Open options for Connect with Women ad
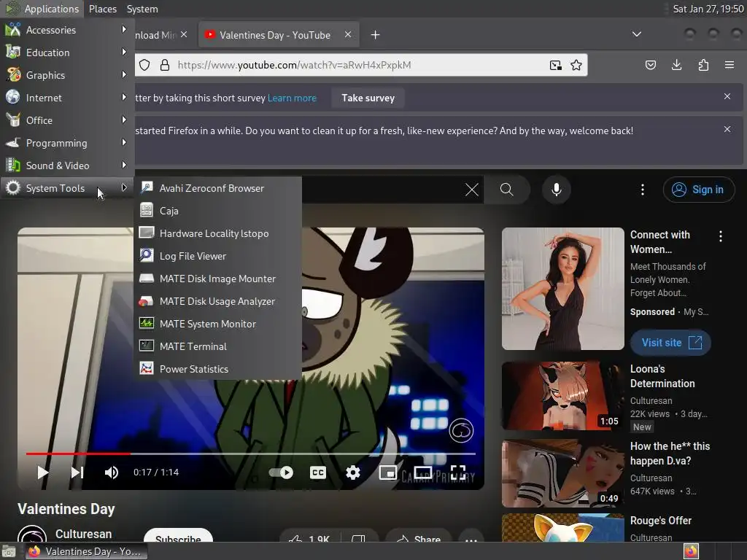This screenshot has width=747, height=560. point(721,236)
